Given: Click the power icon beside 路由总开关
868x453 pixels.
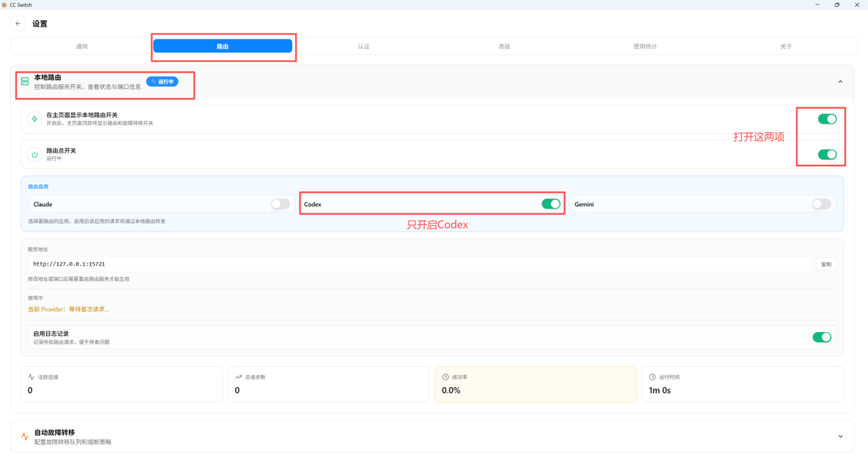Looking at the screenshot, I should coord(34,154).
